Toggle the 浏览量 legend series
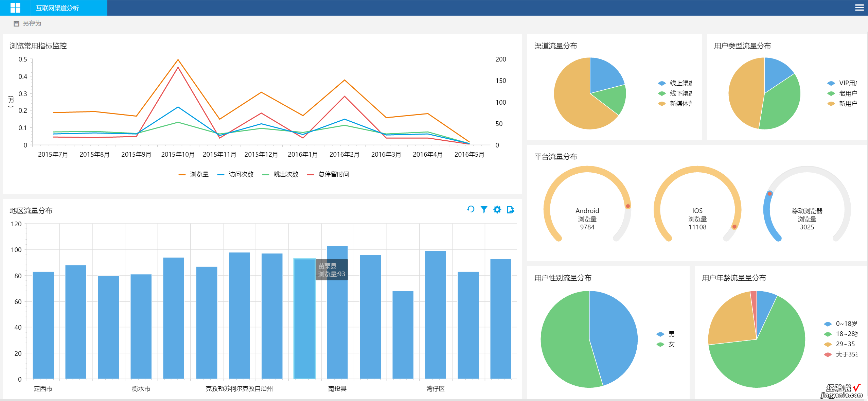The width and height of the screenshot is (868, 401). pos(194,174)
